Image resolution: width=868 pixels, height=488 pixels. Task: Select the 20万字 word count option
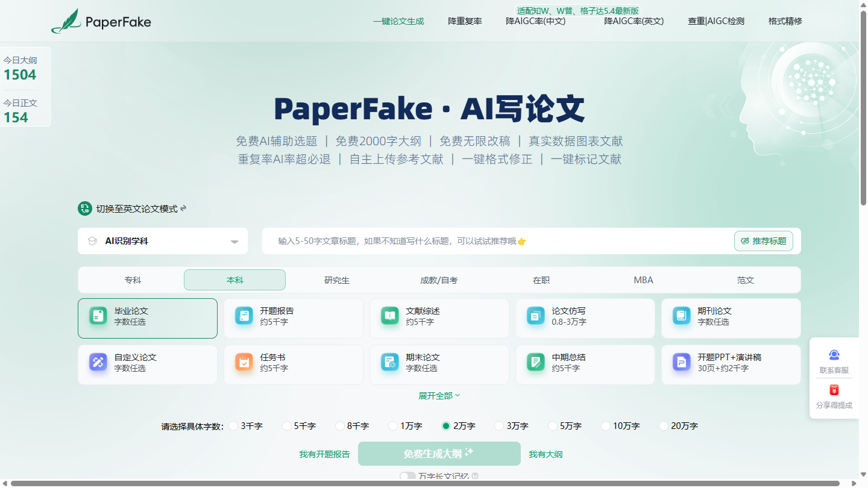point(664,426)
